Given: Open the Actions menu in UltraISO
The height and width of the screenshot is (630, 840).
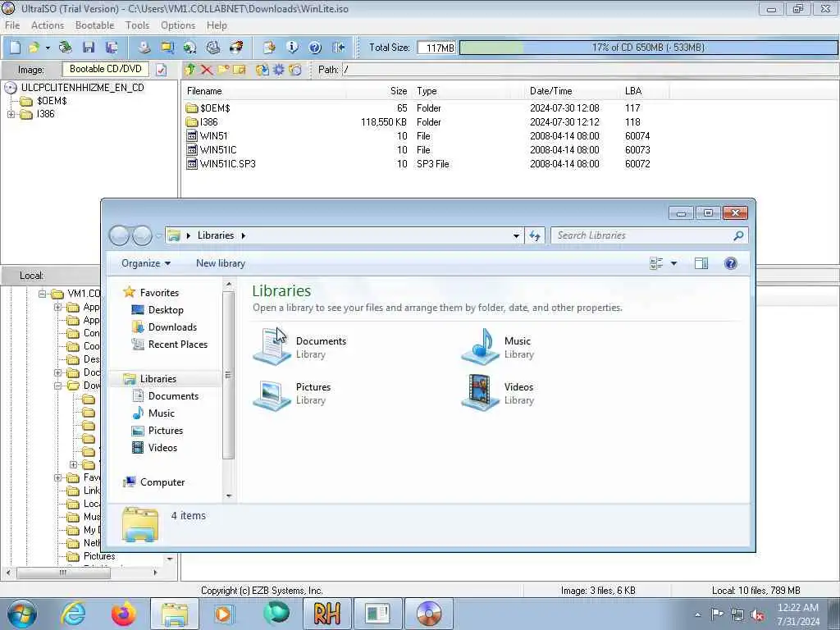Looking at the screenshot, I should pos(47,25).
